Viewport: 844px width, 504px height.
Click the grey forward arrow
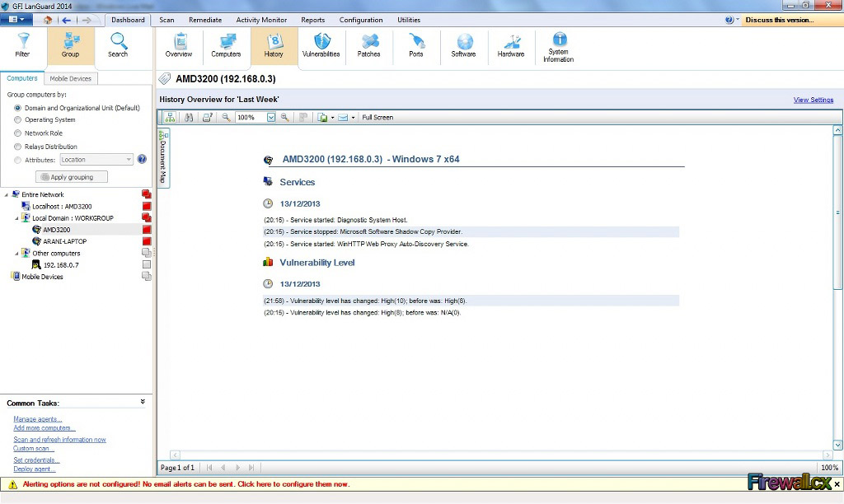[x=86, y=20]
